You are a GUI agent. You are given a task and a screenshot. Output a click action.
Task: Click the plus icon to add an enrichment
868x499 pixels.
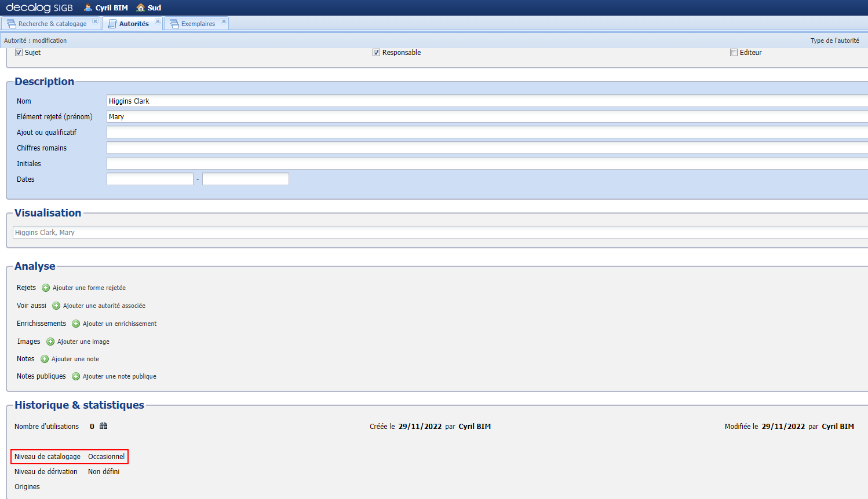[75, 324]
